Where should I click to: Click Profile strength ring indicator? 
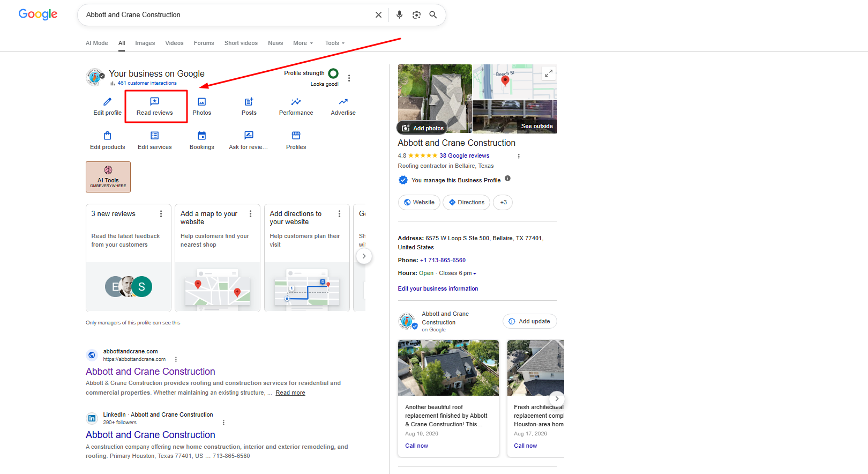pos(333,73)
